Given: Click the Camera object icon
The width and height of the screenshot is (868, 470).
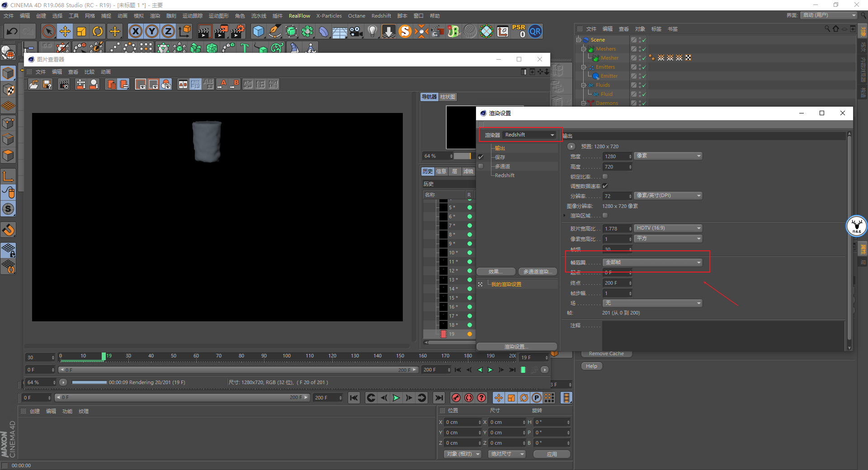Looking at the screenshot, I should 356,31.
